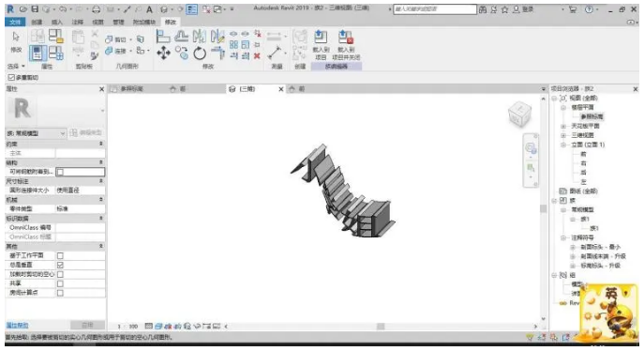Click the Open file icon in quick access toolbar
The width and height of the screenshot is (644, 351).
click(x=23, y=9)
